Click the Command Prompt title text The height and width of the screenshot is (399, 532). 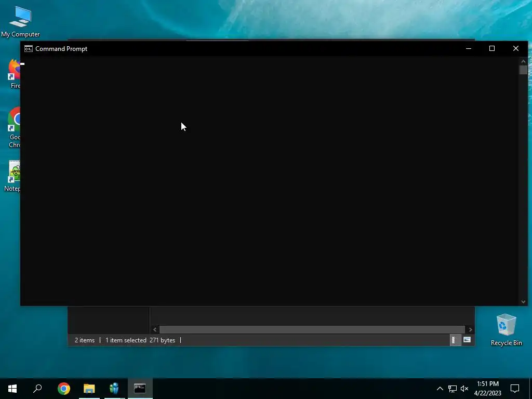tap(61, 49)
